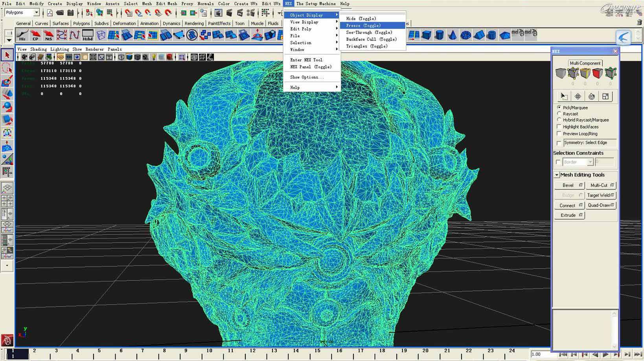Choose Freeze (Toggle) from Object Display submenu
The height and width of the screenshot is (361, 644).
(x=362, y=25)
